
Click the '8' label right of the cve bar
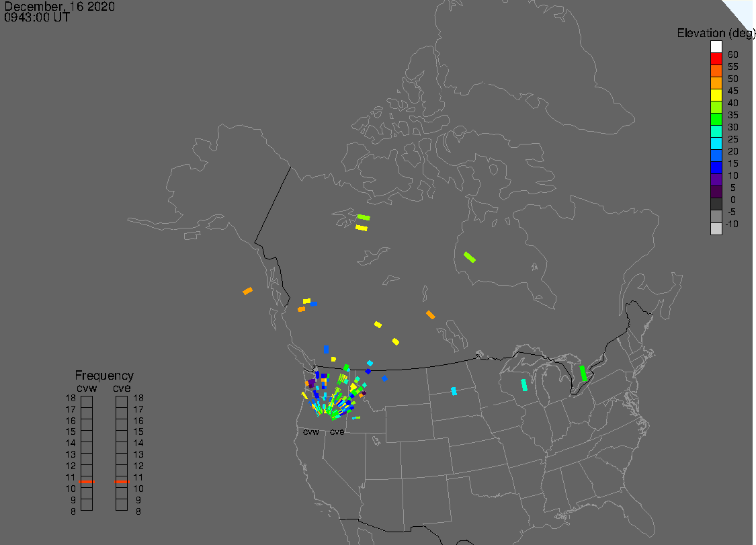click(138, 511)
